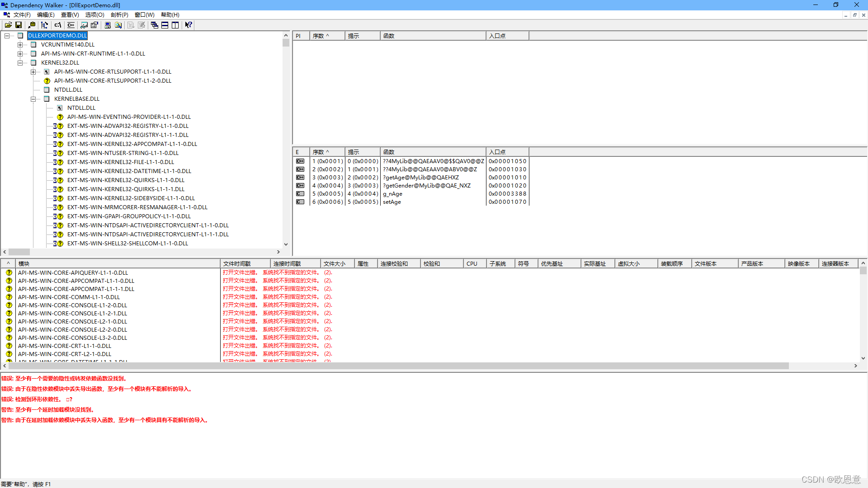Collapse the KERNELBASE.DLL tree node
This screenshot has height=488, width=868.
[33, 99]
